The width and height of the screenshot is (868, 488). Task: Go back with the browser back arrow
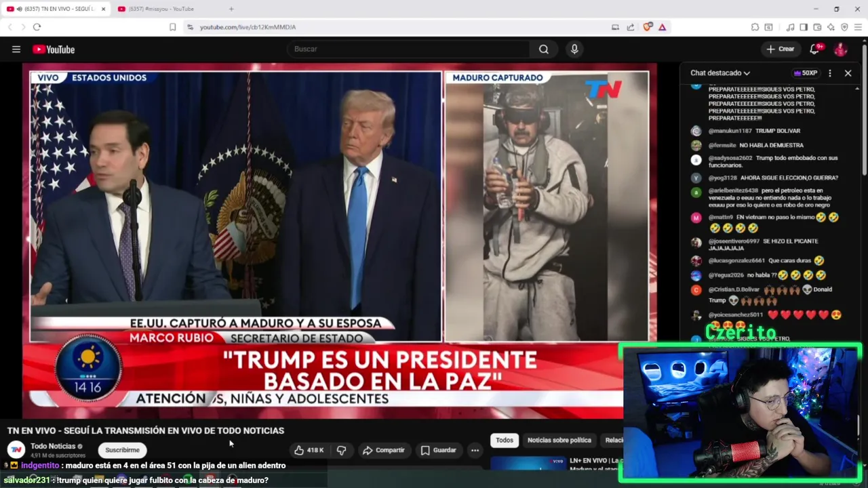[10, 27]
